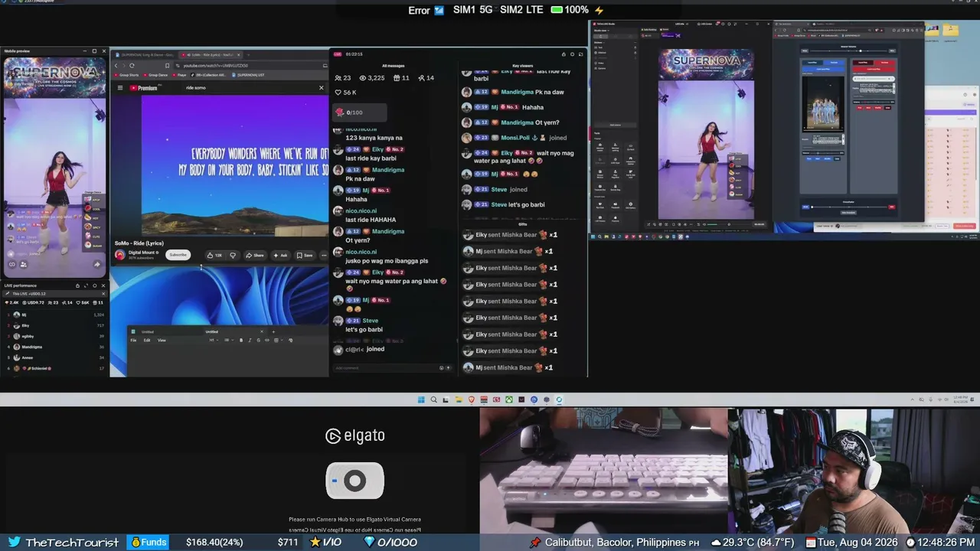Screen dimensions: 980x551
Task: Open Notepad View menu
Action: click(x=162, y=340)
